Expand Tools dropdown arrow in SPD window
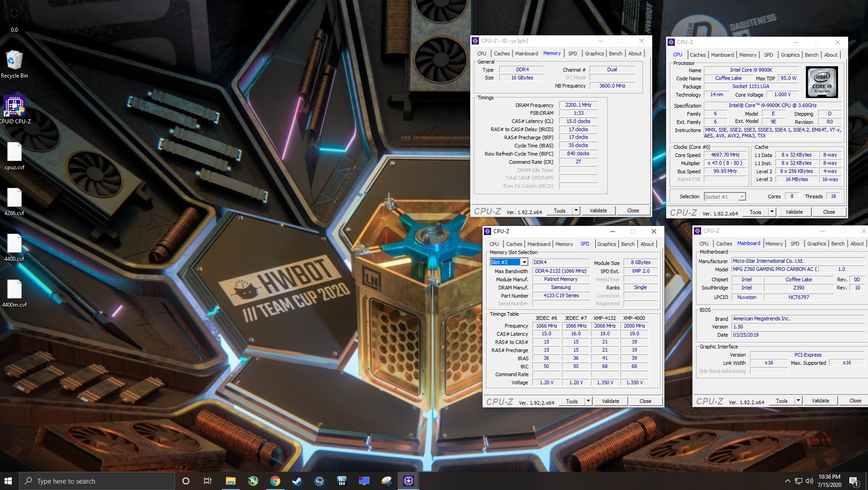The width and height of the screenshot is (868, 490). [588, 401]
